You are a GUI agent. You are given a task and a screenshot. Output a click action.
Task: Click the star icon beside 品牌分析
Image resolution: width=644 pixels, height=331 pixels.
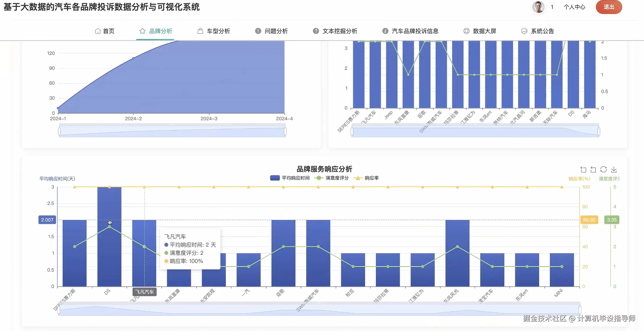pos(142,31)
